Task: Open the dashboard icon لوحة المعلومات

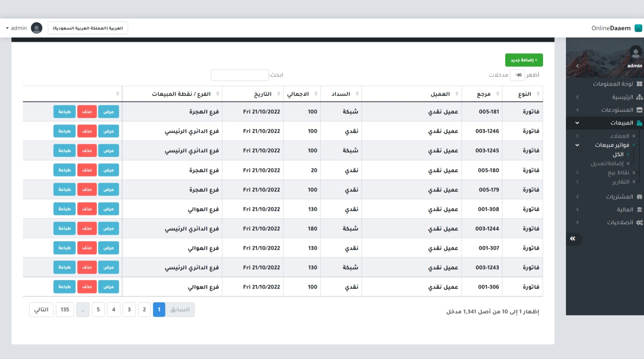Action: (x=639, y=84)
